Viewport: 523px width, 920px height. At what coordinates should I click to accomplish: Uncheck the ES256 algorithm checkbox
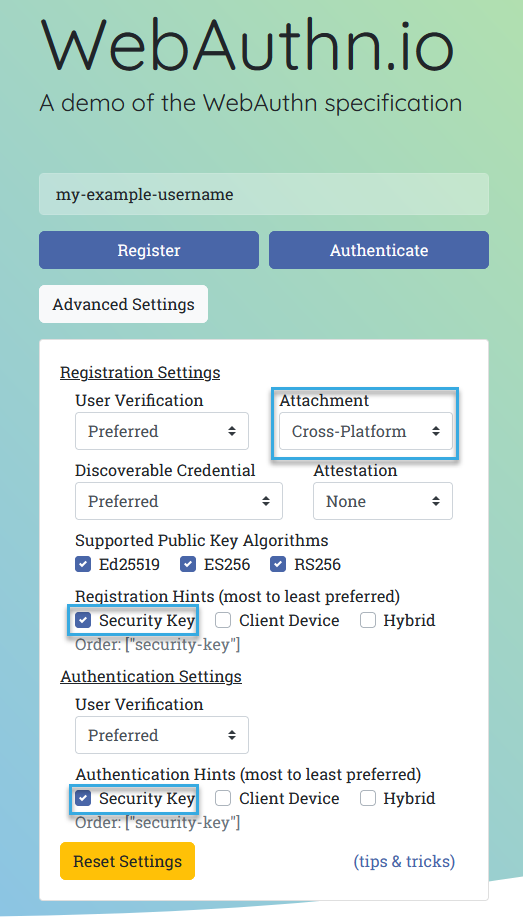188,564
